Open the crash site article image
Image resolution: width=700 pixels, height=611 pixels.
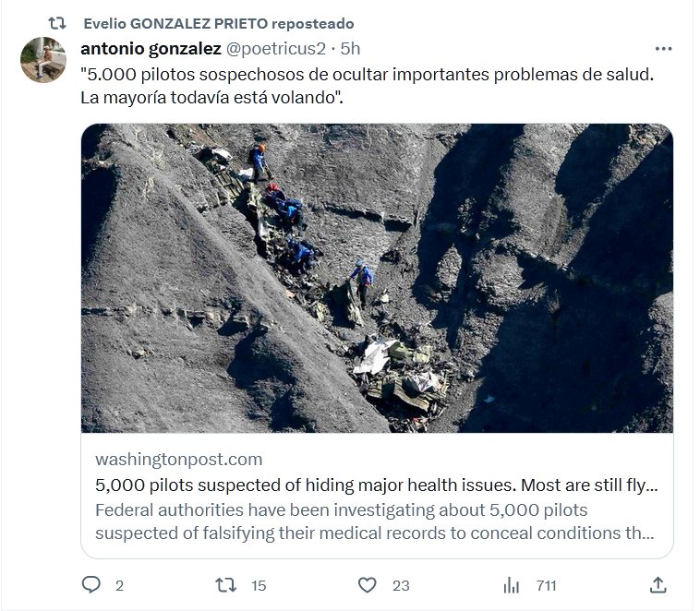pos(377,278)
